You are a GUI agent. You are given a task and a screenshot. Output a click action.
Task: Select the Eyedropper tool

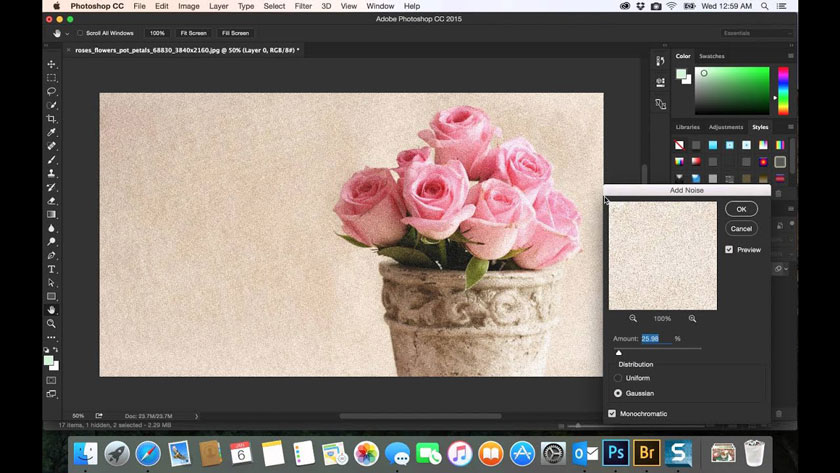[x=51, y=132]
